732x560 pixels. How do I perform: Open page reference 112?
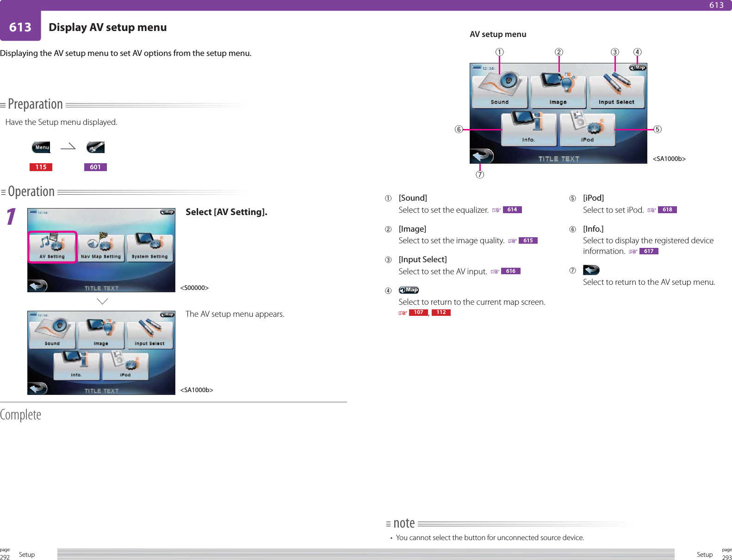pos(441,313)
